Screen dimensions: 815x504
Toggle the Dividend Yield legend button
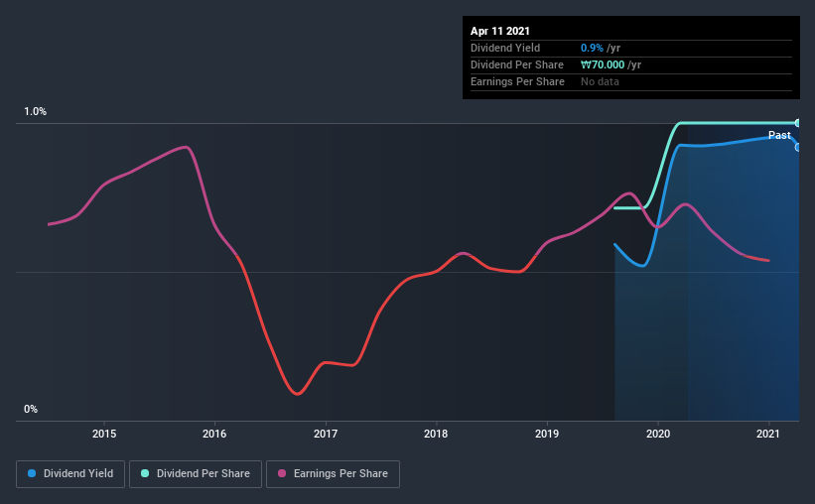[x=70, y=474]
